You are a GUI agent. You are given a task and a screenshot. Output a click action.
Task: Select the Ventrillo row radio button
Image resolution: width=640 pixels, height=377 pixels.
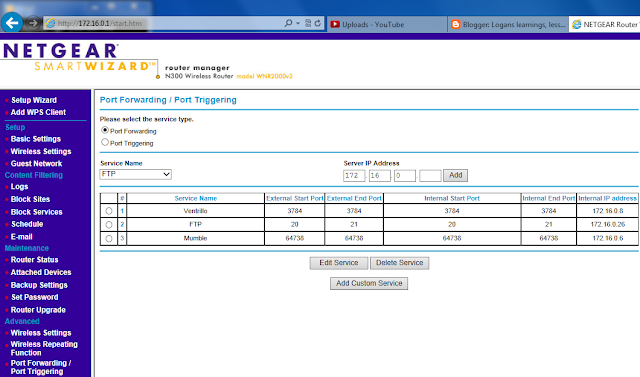click(x=109, y=211)
